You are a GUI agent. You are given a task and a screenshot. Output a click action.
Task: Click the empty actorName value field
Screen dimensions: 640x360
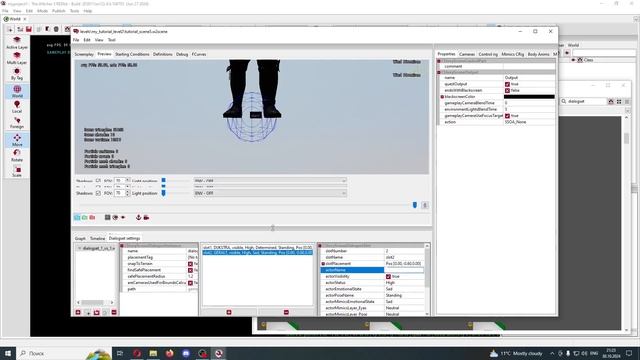click(x=404, y=270)
